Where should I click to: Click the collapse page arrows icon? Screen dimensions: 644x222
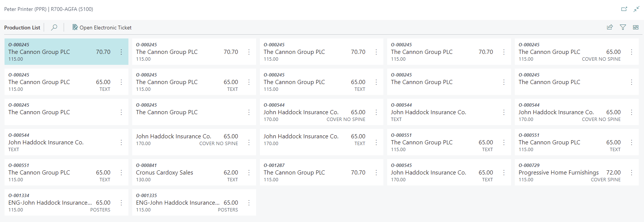point(636,9)
